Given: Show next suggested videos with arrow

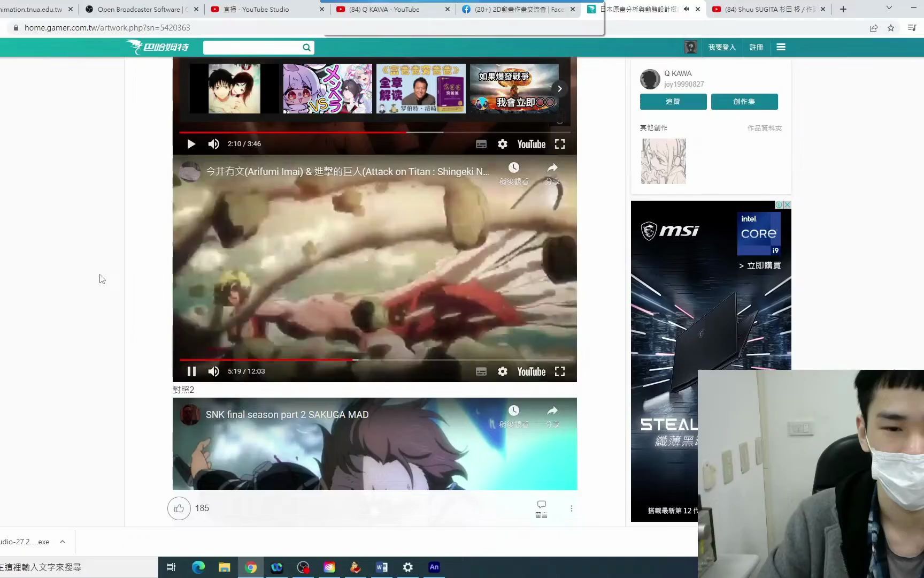Looking at the screenshot, I should (x=559, y=88).
